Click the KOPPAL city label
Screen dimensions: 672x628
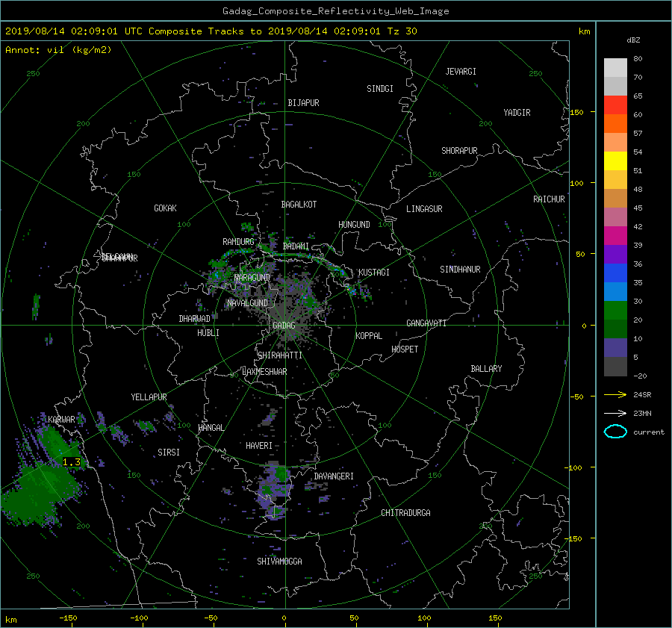pyautogui.click(x=369, y=336)
